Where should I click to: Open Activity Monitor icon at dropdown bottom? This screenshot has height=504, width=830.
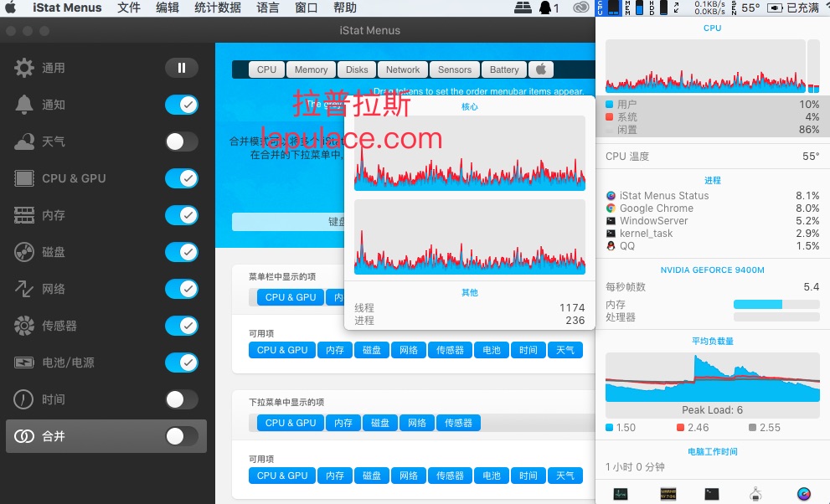[621, 494]
